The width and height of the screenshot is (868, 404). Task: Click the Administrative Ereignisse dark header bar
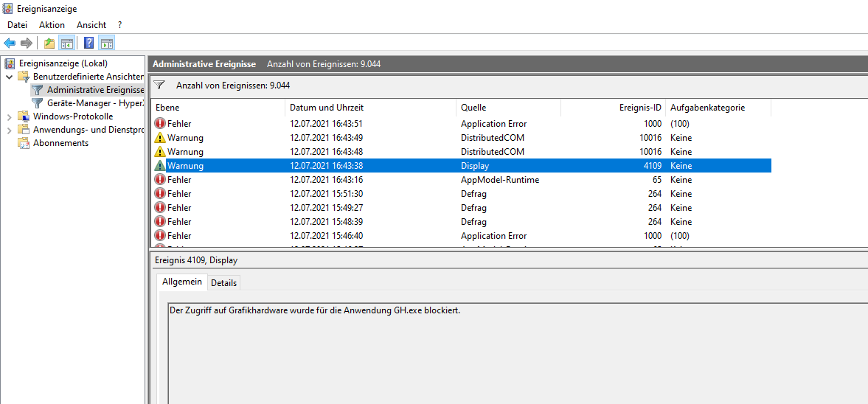click(508, 64)
